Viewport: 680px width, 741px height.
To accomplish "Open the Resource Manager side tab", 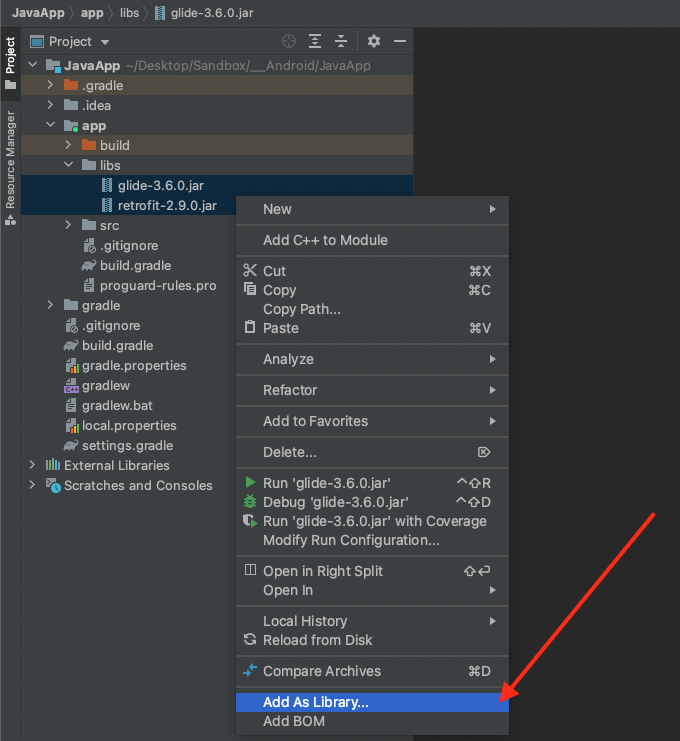I will [x=10, y=167].
